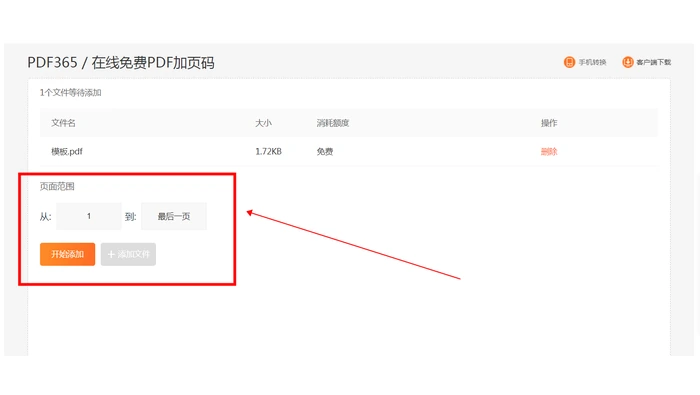Click the 到 最后一页 input field

(x=174, y=216)
